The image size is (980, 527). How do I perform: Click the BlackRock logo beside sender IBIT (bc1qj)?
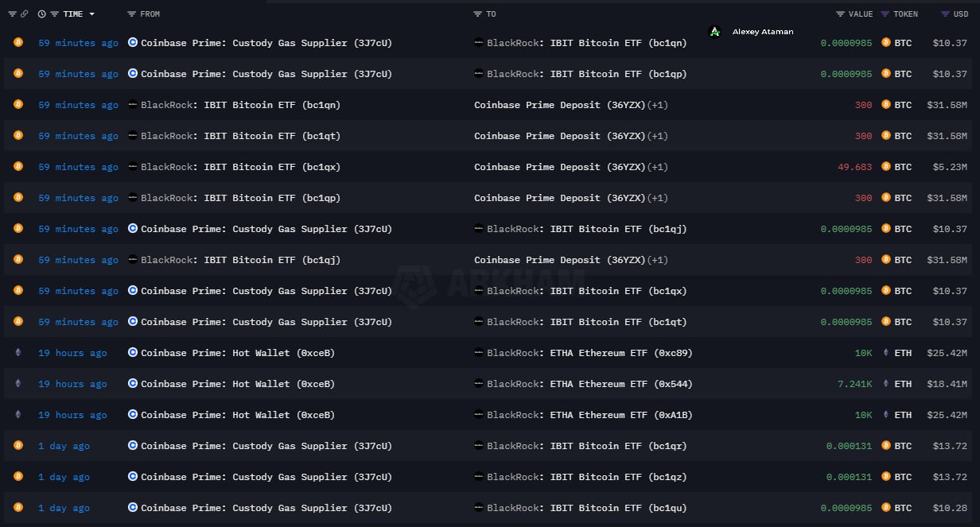click(133, 260)
